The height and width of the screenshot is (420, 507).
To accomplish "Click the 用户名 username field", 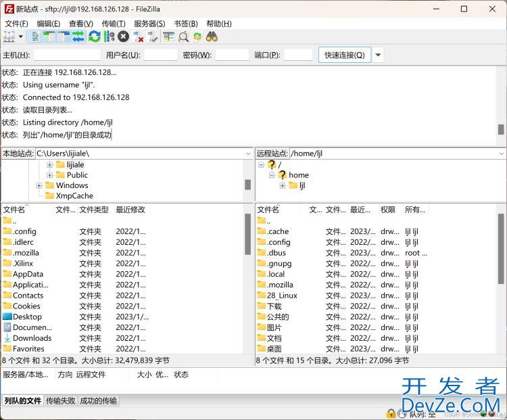I will coord(161,55).
